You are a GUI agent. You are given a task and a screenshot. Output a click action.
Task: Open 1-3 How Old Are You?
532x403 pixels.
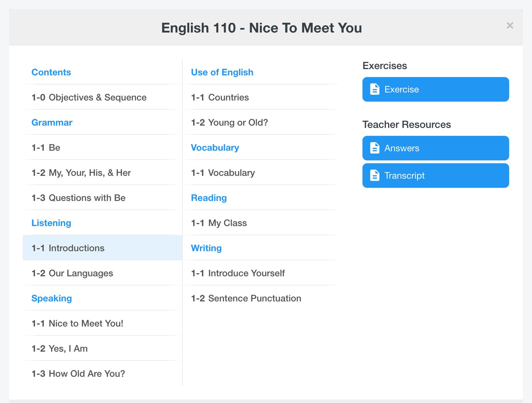click(x=102, y=373)
